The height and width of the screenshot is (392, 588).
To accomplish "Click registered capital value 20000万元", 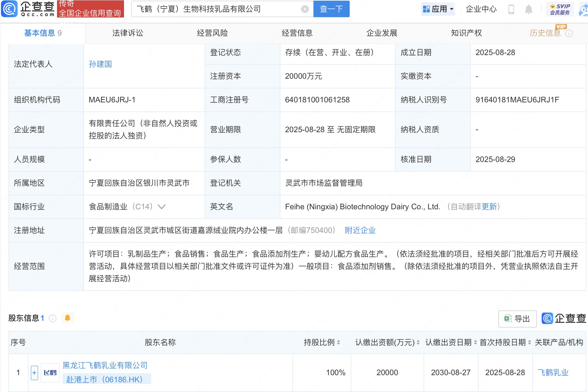I will point(303,76).
